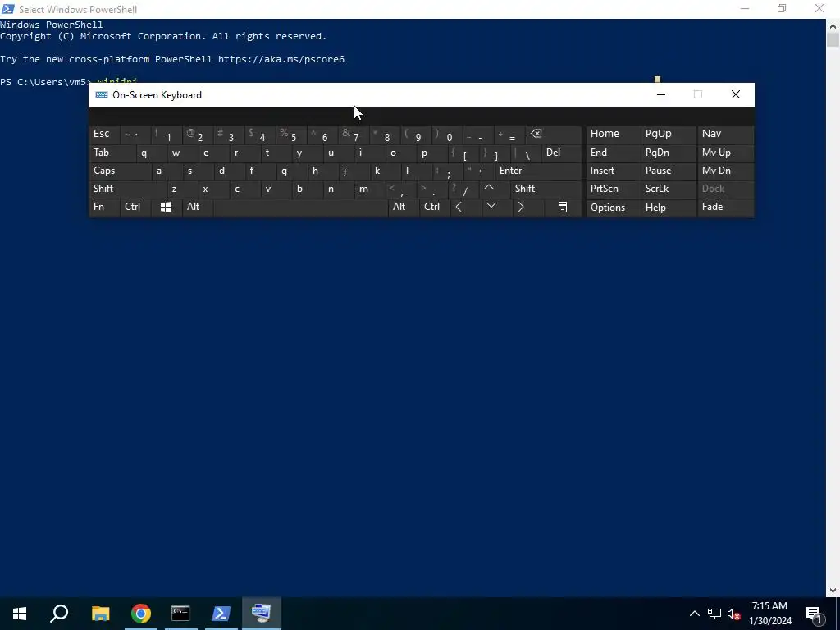Tap the semicolon key
This screenshot has height=630, width=840.
click(448, 171)
